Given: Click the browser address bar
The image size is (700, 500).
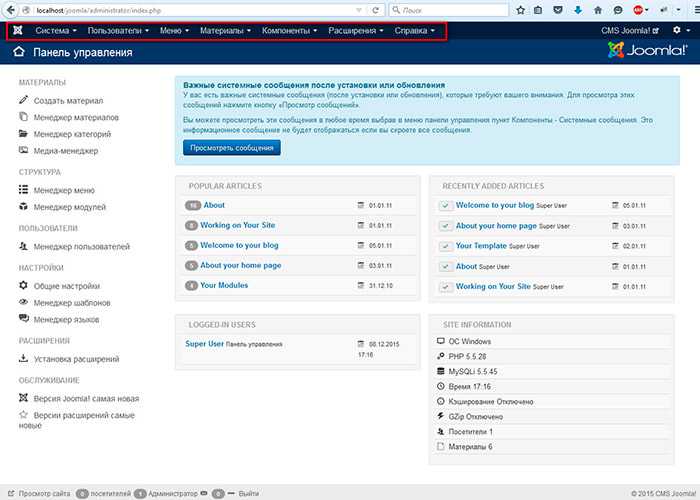Looking at the screenshot, I should coord(192,10).
